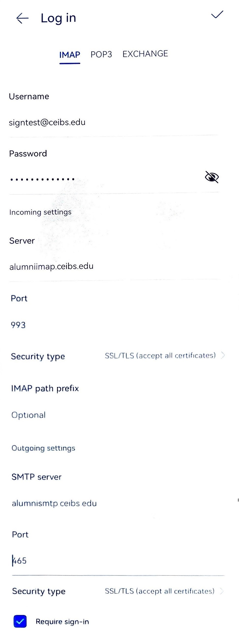The width and height of the screenshot is (239, 644).
Task: Open outgoing Security type options chevron
Action: click(222, 591)
